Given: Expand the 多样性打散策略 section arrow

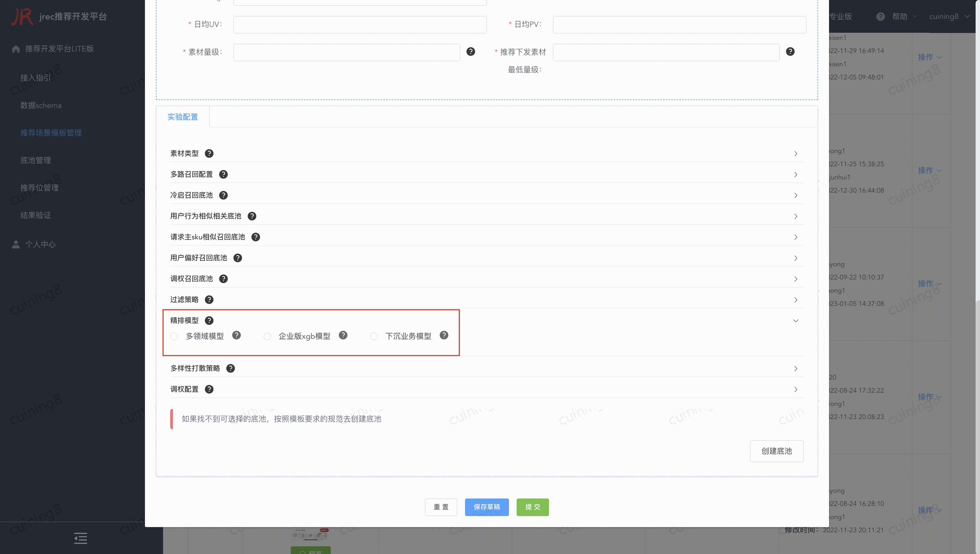Looking at the screenshot, I should [796, 369].
